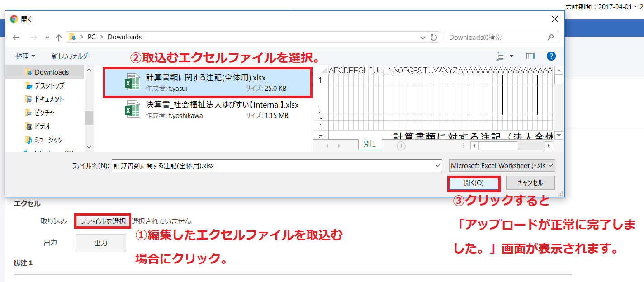Click the キャンセル button
This screenshot has height=282, width=644.
click(530, 183)
